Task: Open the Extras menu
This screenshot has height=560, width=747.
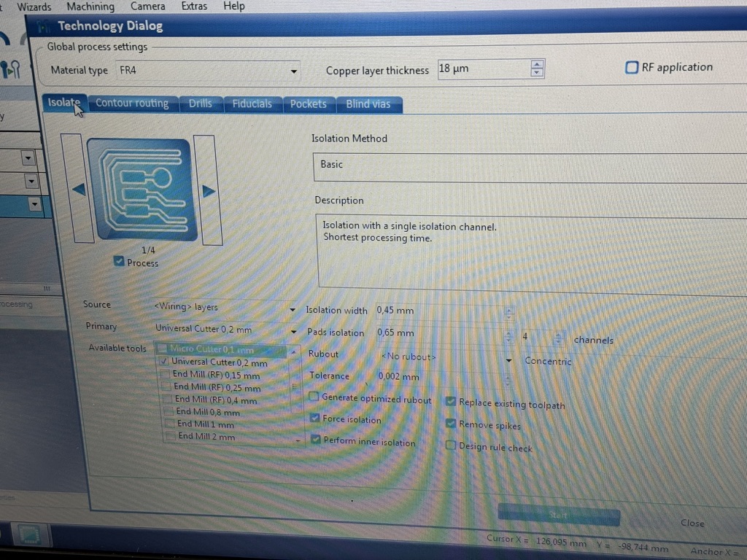Action: tap(194, 6)
